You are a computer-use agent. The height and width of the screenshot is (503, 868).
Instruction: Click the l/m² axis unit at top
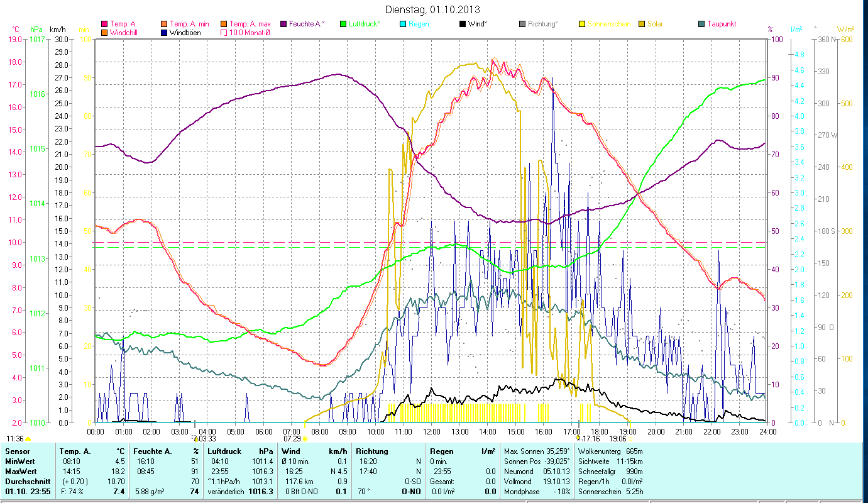796,30
